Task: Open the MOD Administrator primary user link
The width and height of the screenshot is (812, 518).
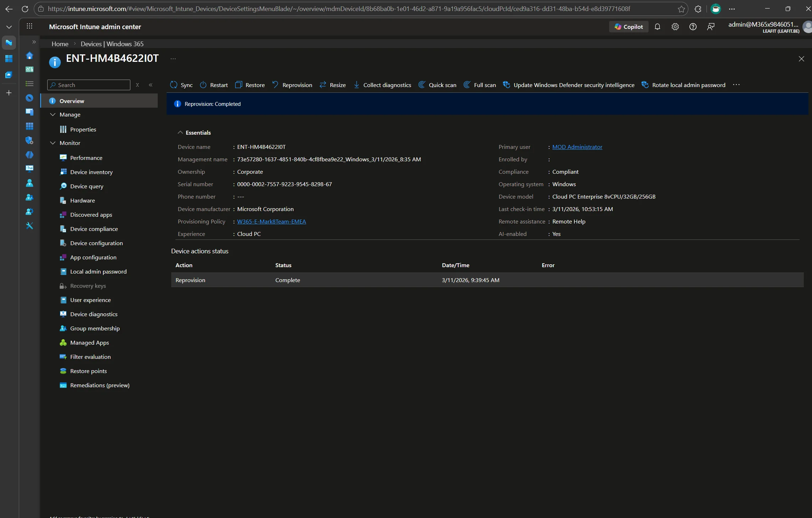Action: tap(578, 147)
